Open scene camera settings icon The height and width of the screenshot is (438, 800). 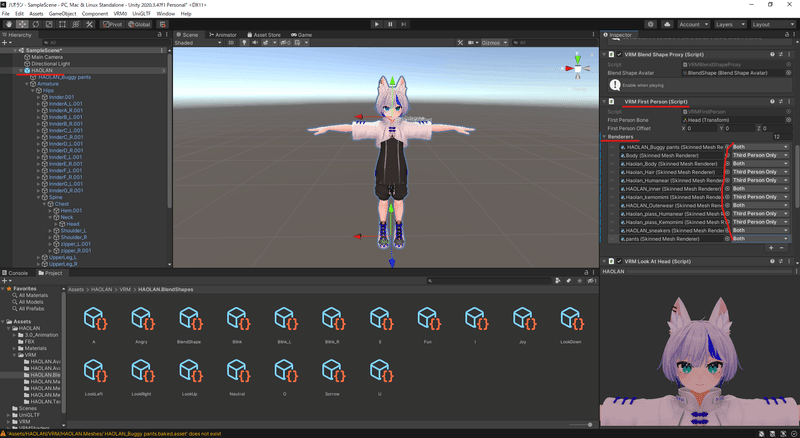pyautogui.click(x=472, y=43)
